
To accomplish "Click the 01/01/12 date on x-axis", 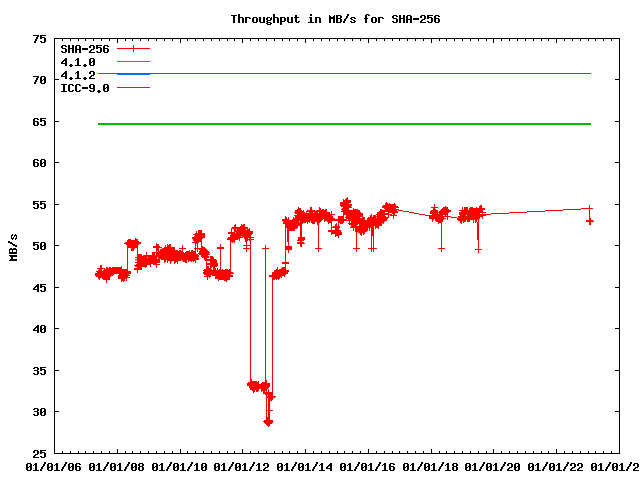I will pos(243,466).
